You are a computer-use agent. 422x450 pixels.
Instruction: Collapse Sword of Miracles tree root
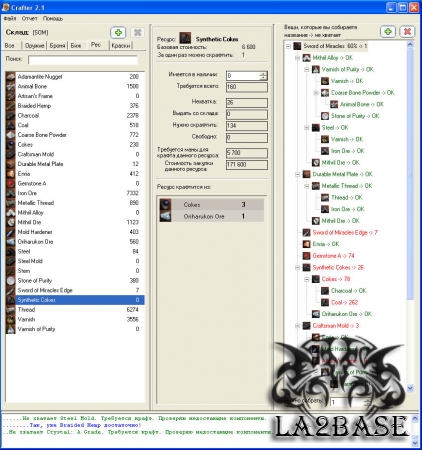289,46
